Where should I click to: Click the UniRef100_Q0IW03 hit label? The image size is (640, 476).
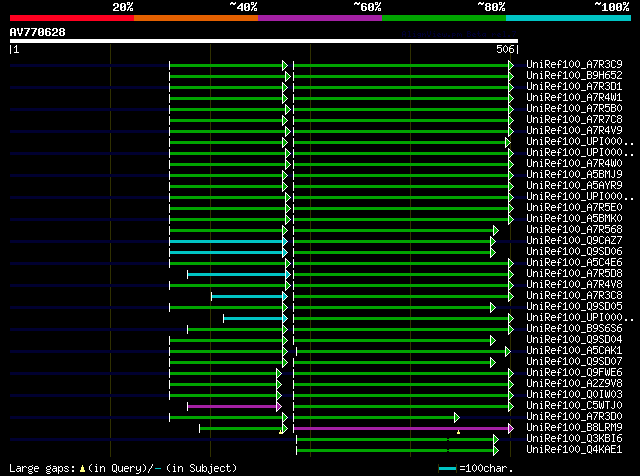[x=574, y=395]
